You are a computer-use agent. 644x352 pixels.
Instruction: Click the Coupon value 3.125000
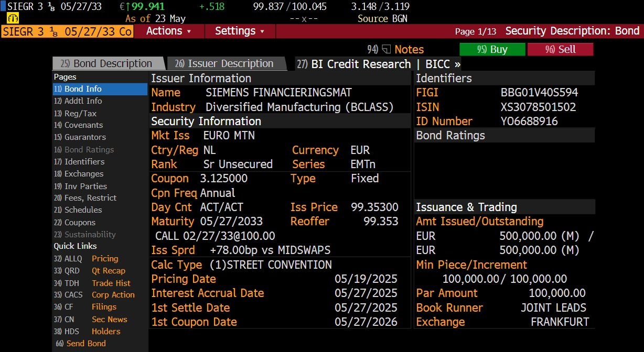pos(223,179)
